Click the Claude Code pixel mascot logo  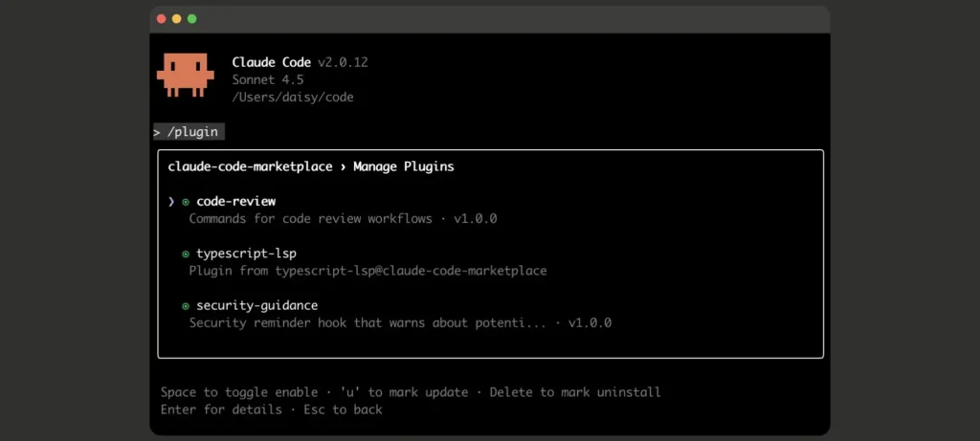tap(185, 75)
